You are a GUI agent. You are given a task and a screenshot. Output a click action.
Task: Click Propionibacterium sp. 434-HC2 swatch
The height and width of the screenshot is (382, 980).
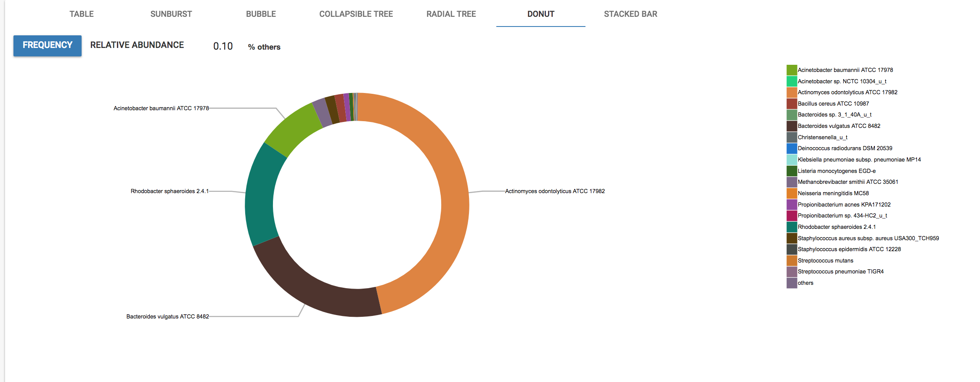click(x=792, y=215)
